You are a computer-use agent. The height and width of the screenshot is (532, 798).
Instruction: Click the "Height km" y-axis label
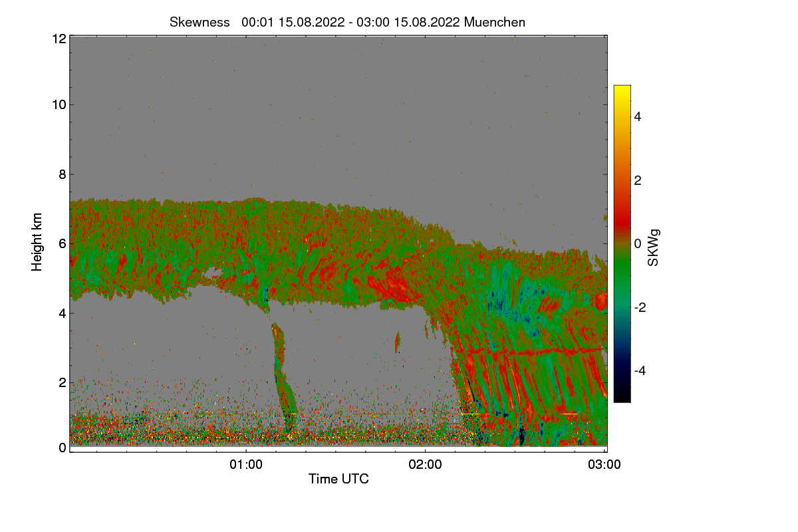tap(37, 242)
